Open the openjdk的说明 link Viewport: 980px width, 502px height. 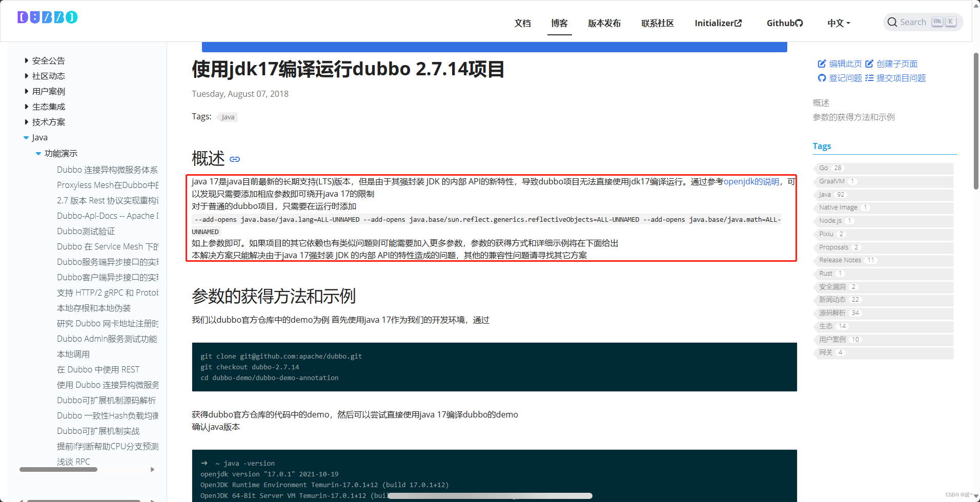point(749,182)
